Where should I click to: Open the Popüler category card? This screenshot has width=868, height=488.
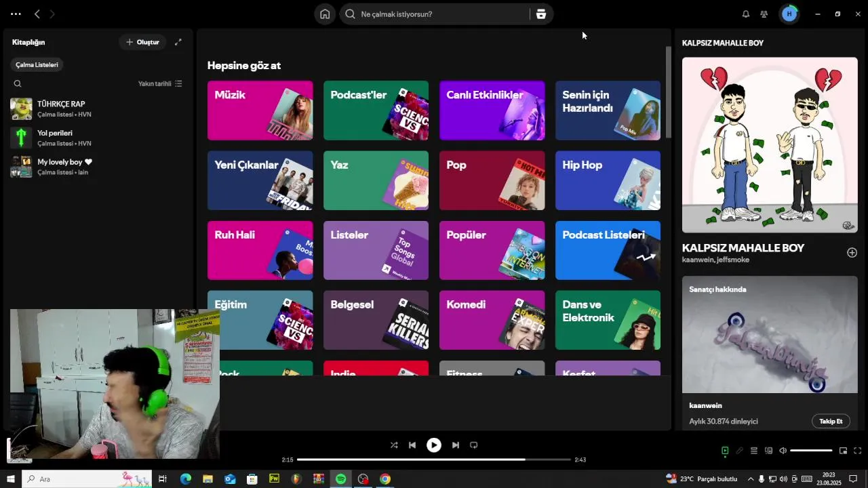pos(492,250)
